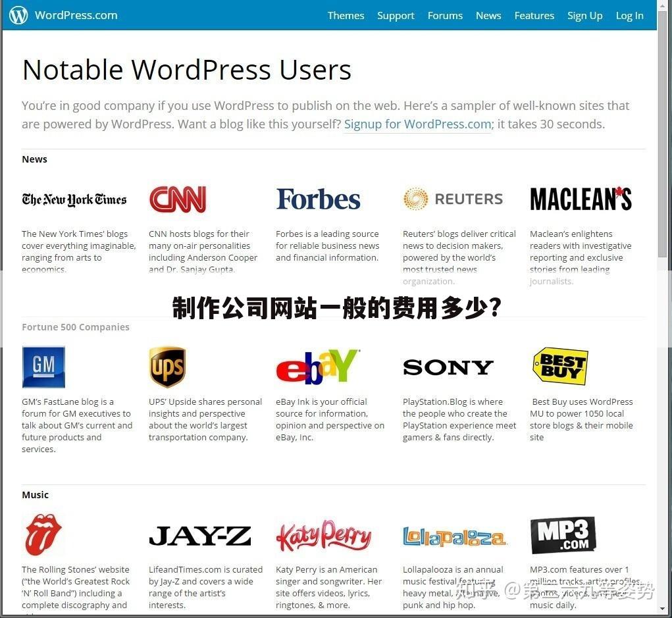Click the Reuters logo
This screenshot has width=672, height=618.
[x=453, y=198]
